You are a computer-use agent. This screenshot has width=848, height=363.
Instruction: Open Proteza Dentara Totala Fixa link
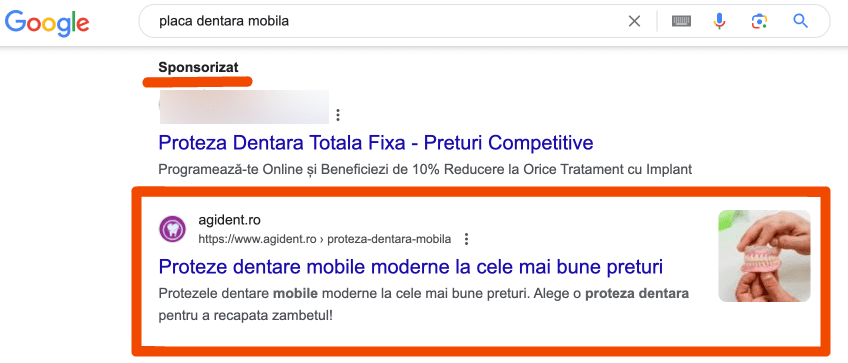pos(376,143)
